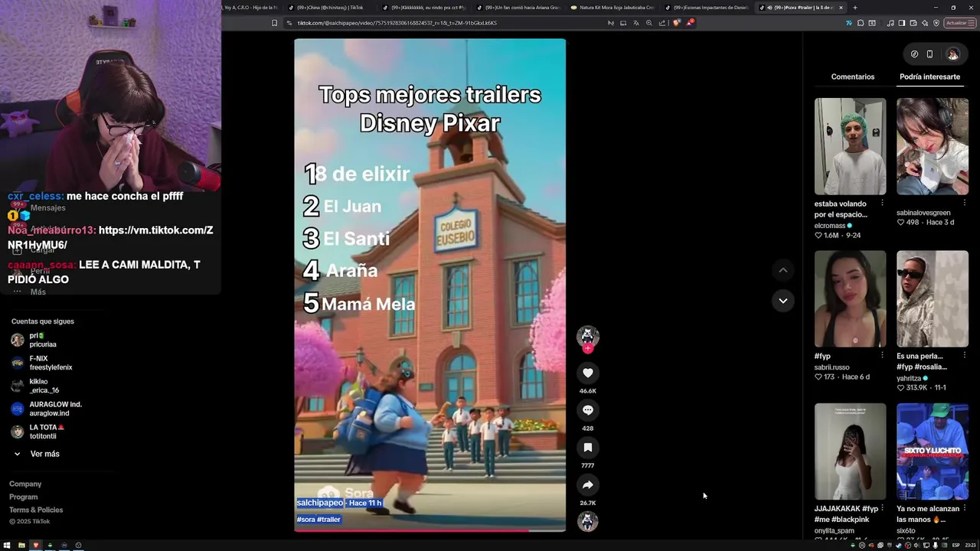Open the Terms & Policies footer link
Image resolution: width=980 pixels, height=551 pixels.
36,510
